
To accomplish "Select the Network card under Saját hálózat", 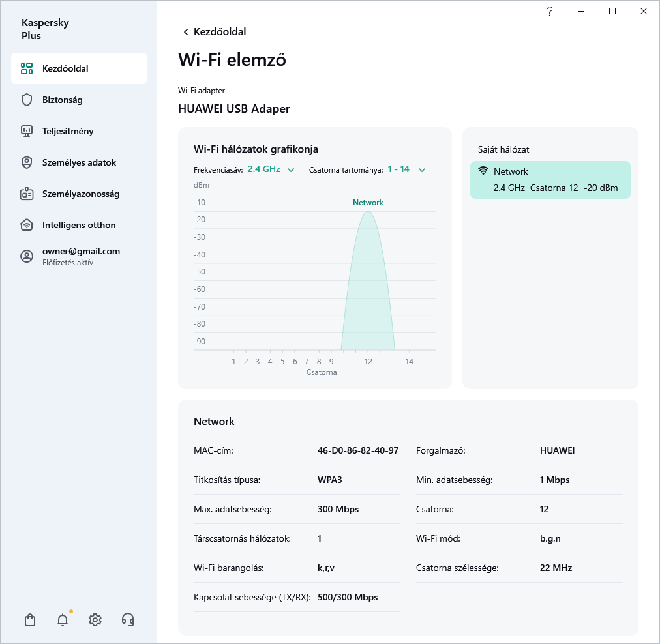I will (x=550, y=179).
